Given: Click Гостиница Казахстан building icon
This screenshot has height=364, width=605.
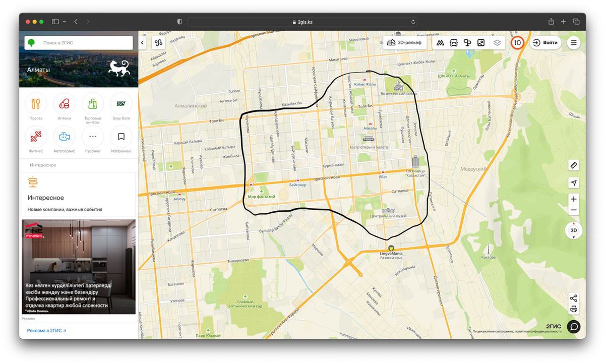Looking at the screenshot, I should click(415, 161).
